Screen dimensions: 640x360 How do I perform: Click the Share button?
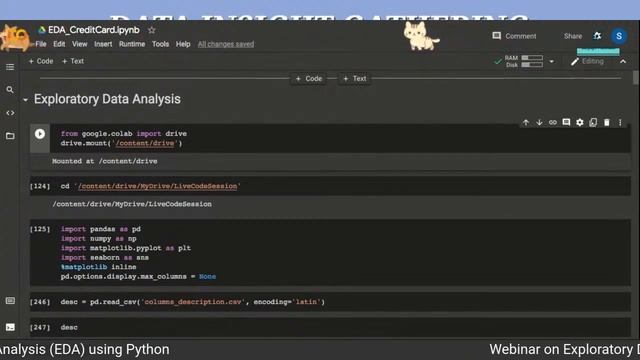pos(573,36)
